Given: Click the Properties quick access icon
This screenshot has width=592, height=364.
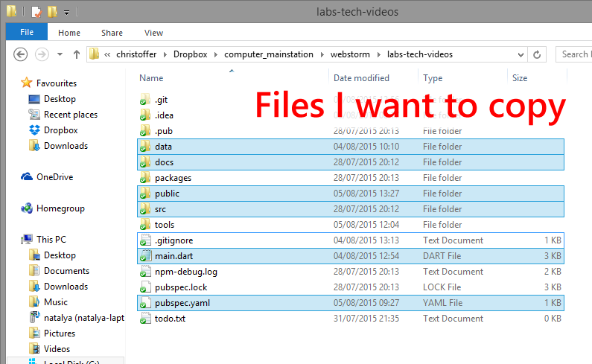Looking at the screenshot, I should click(36, 12).
